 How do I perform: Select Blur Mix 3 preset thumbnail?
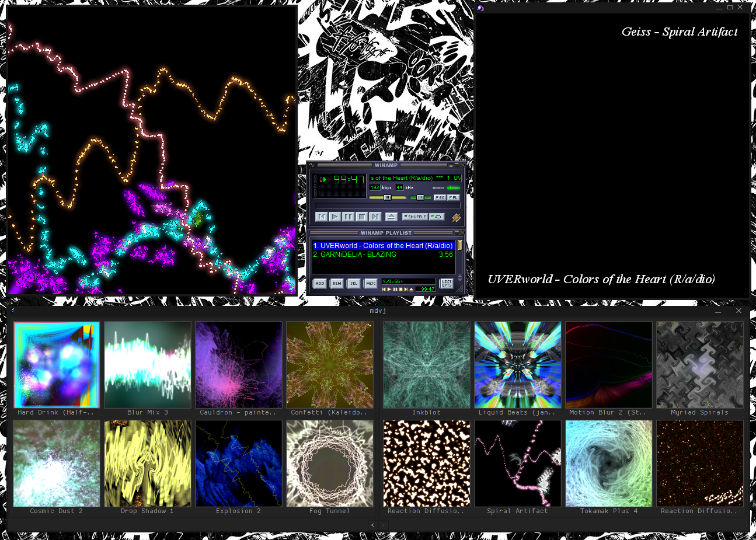148,365
